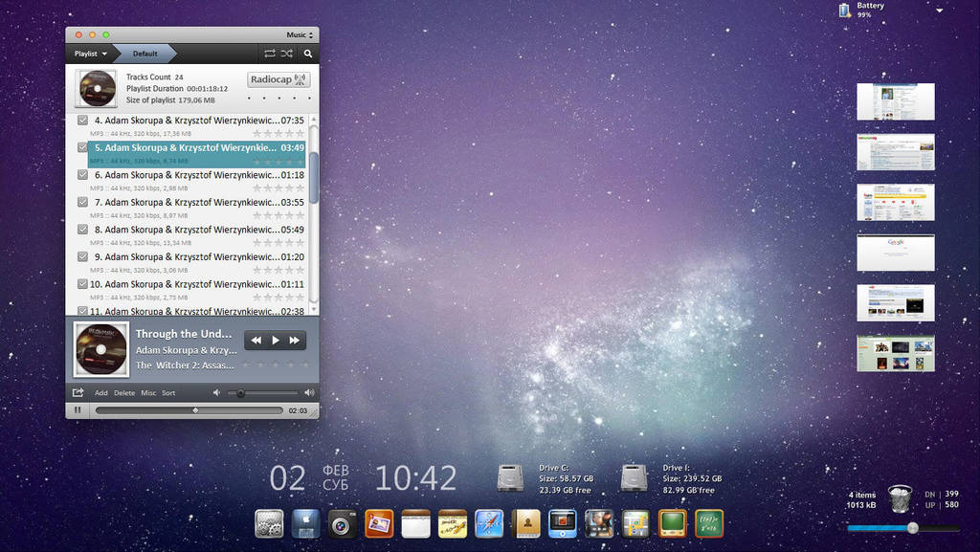Select track 8 ending with 05:49

point(199,235)
